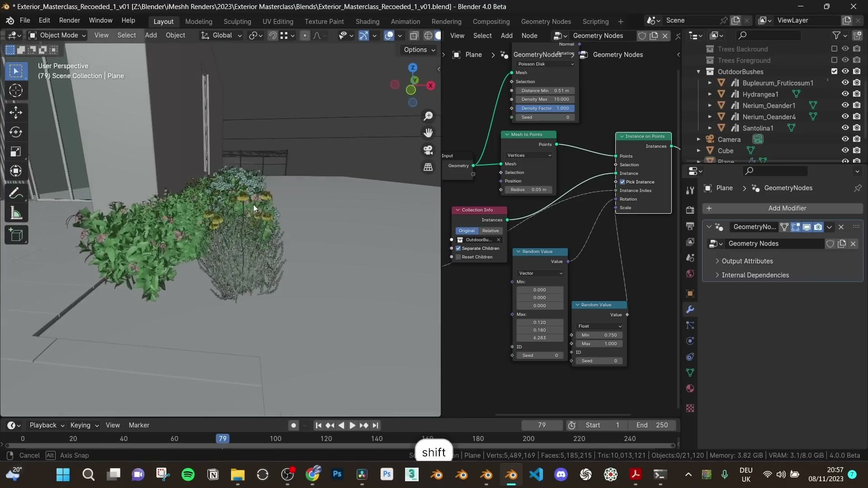Activate the Move tool
This screenshot has height=488, width=868.
click(16, 112)
